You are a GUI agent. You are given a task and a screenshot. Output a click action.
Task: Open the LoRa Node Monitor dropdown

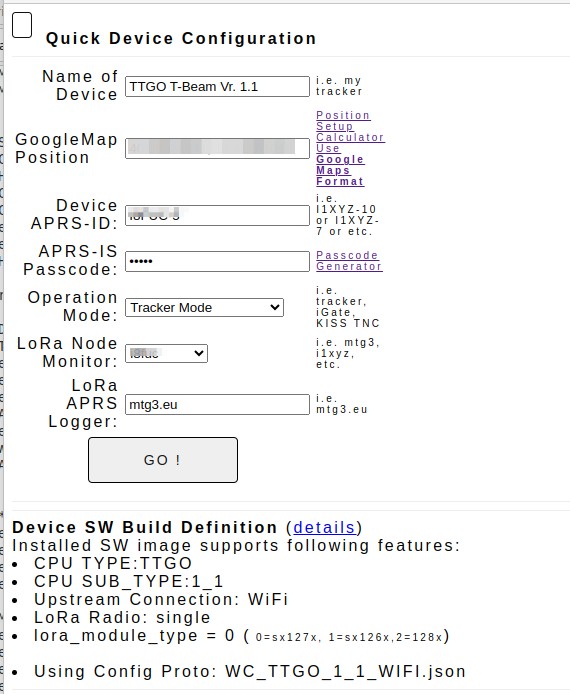coord(166,353)
